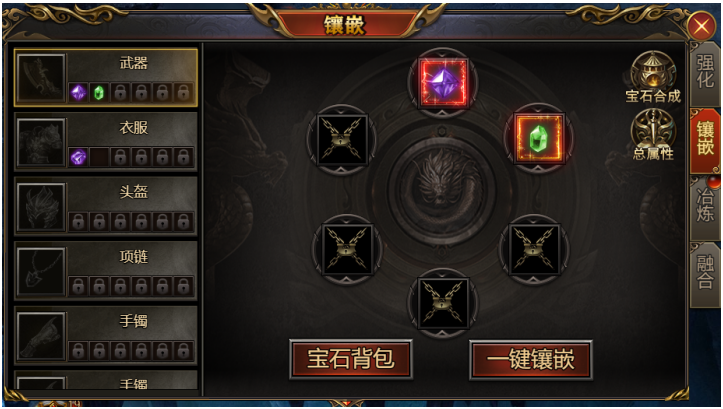723x409 pixels.
Task: Switch to the 强化 tab
Action: coord(705,72)
